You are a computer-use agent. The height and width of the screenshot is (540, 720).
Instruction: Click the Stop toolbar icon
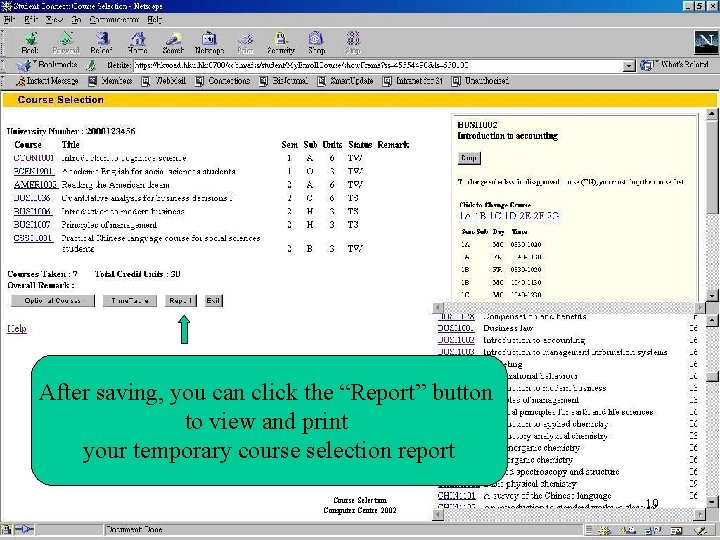coord(353,43)
